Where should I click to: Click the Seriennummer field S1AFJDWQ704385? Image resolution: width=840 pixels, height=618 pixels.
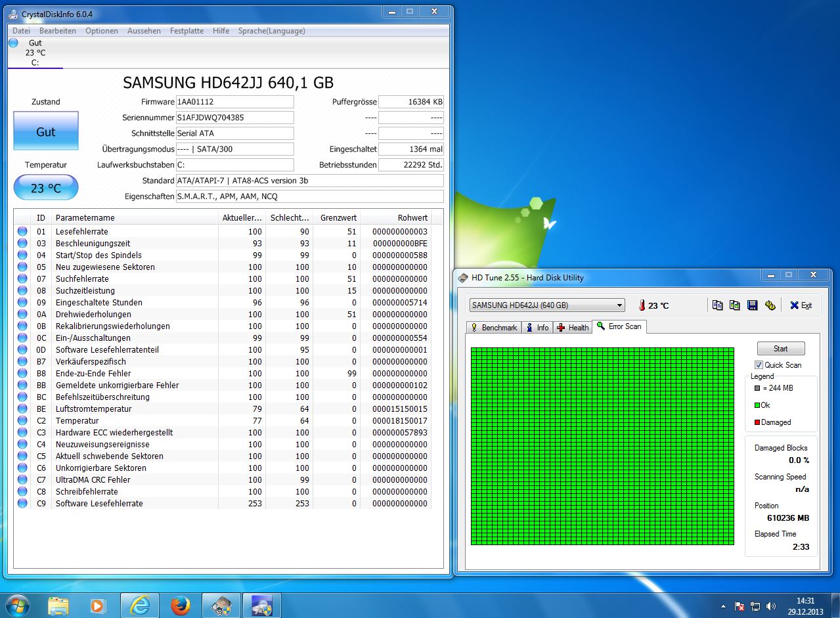[234, 118]
